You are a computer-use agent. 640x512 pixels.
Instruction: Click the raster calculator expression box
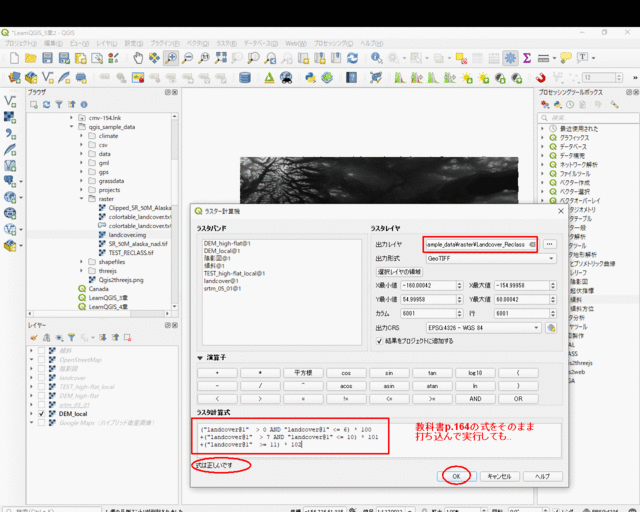click(x=378, y=440)
